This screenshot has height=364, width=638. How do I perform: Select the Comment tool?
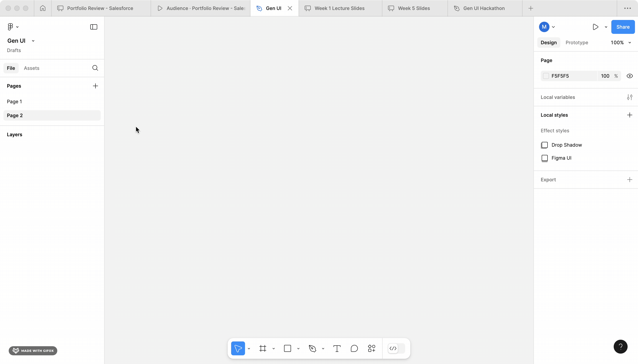click(354, 348)
